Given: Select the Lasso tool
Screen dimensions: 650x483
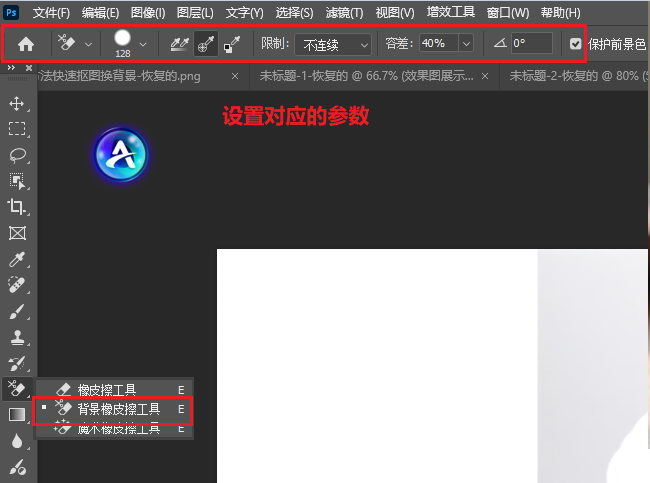Looking at the screenshot, I should point(17,155).
